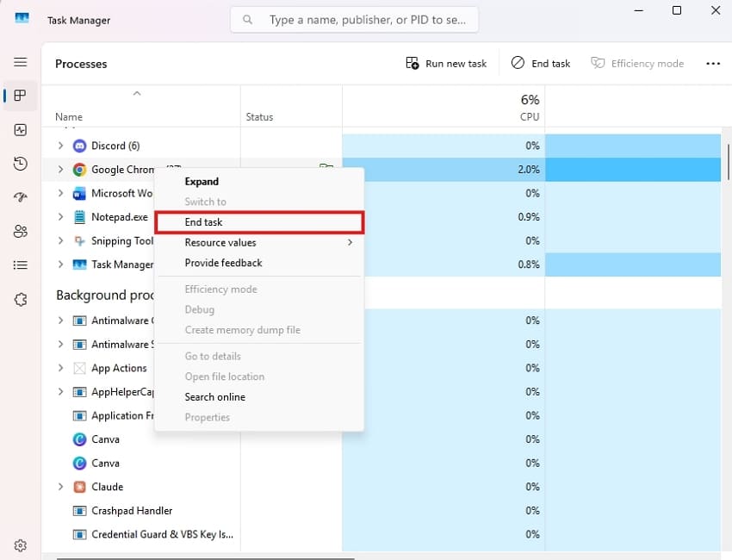Open the Services sidebar icon
The height and width of the screenshot is (560, 732).
[x=20, y=299]
